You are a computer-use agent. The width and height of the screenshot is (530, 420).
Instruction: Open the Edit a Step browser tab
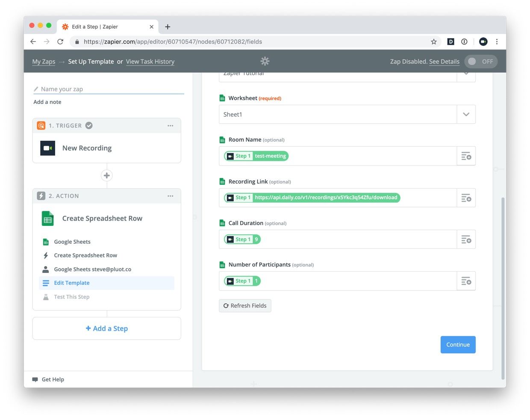[x=108, y=27]
